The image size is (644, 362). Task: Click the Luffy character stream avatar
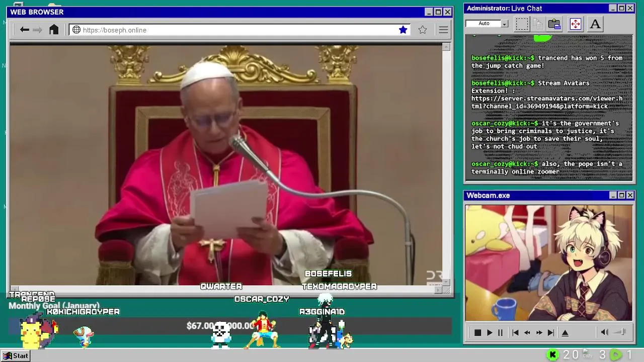(263, 329)
